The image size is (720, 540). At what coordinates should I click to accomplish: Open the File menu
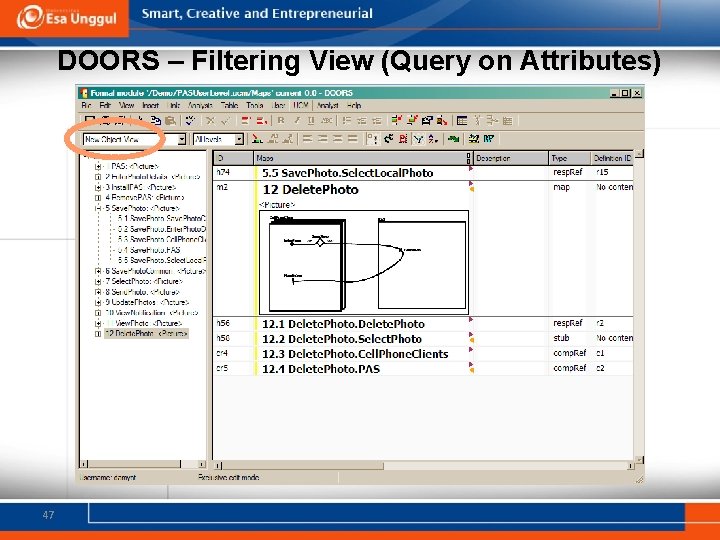click(86, 105)
